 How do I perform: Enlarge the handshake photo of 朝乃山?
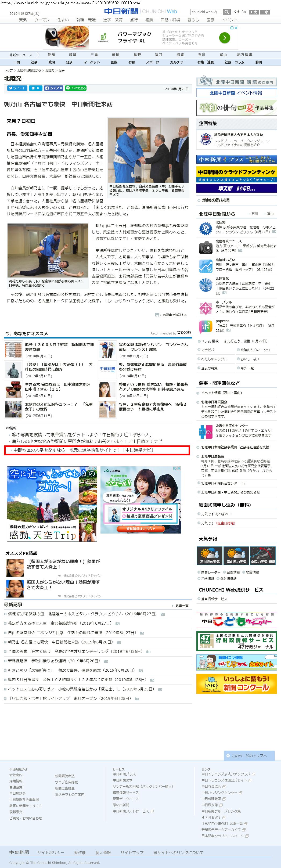point(148,150)
